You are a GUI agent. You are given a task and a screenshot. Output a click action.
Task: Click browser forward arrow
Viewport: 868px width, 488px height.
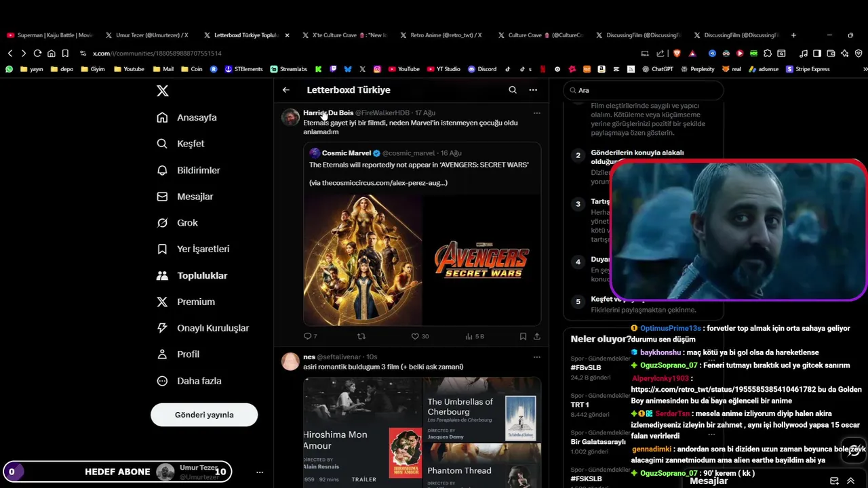[23, 53]
